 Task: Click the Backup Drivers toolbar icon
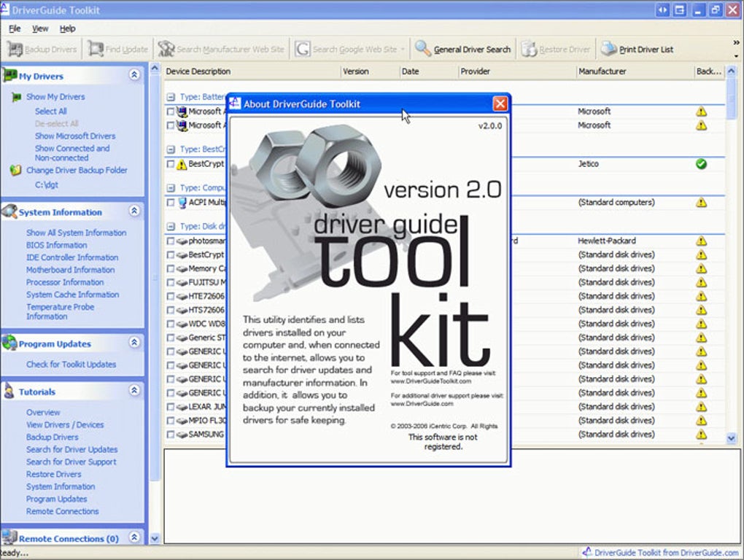[15, 49]
